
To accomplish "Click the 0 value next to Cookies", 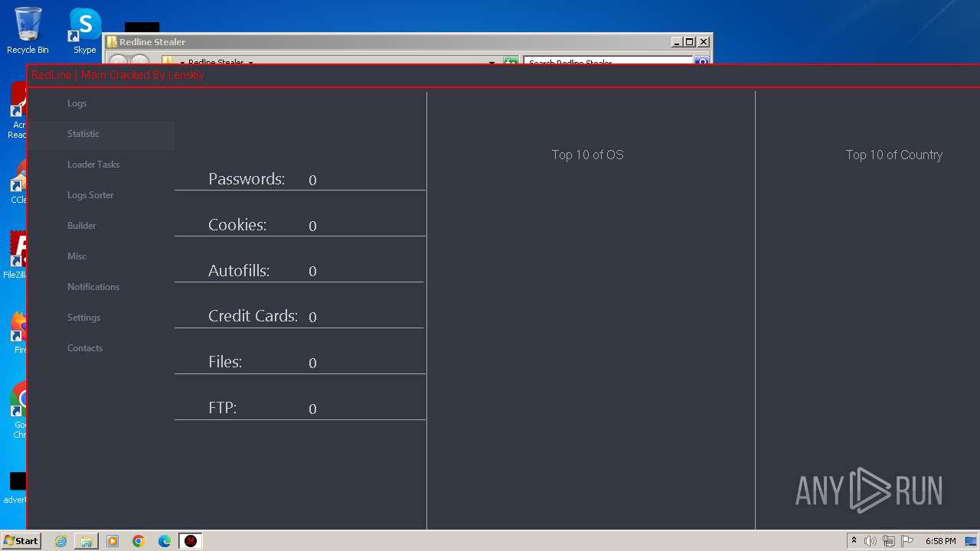I will pyautogui.click(x=312, y=226).
